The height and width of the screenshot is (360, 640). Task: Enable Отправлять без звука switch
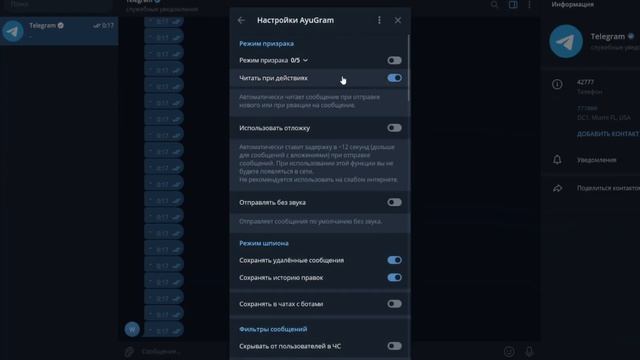(x=394, y=202)
